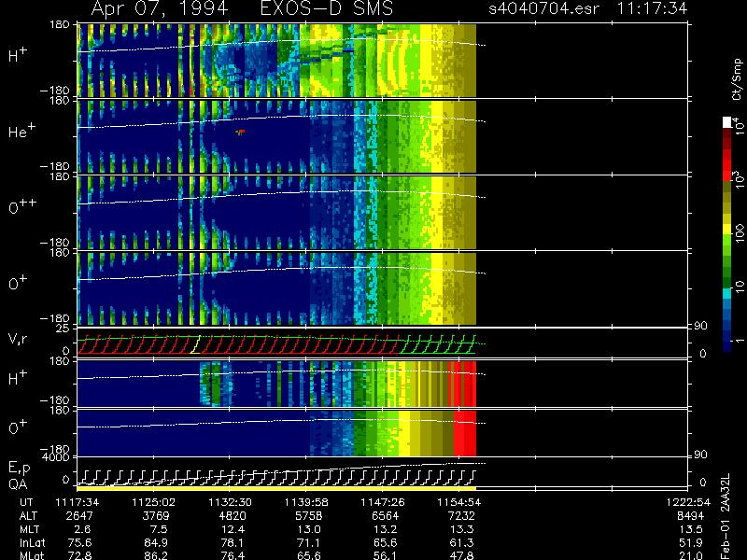Click the ALT value '2647'
The height and width of the screenshot is (560, 747).
coord(79,516)
